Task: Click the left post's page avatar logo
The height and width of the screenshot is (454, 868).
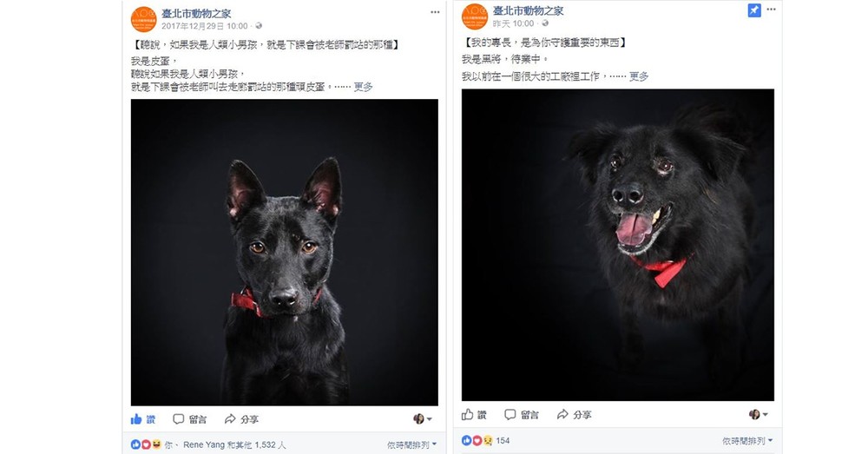Action: click(x=143, y=19)
